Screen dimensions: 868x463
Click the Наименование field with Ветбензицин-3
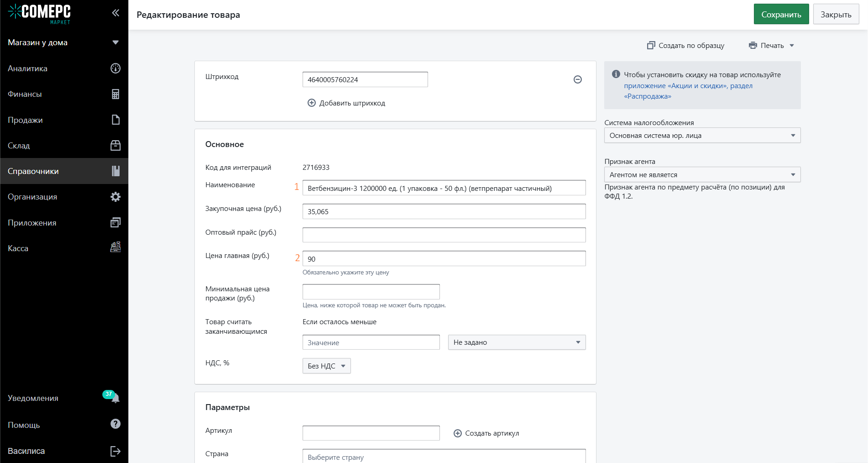[x=444, y=188]
